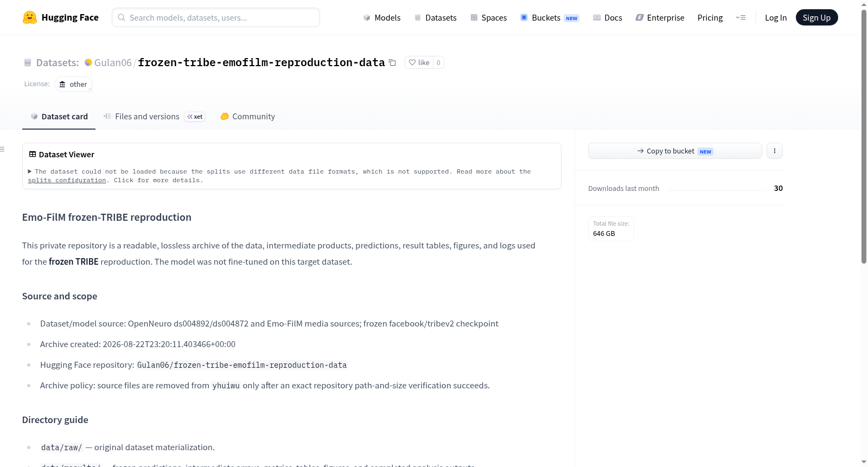This screenshot has width=868, height=467.
Task: Expand the additional navigation menu
Action: click(741, 17)
